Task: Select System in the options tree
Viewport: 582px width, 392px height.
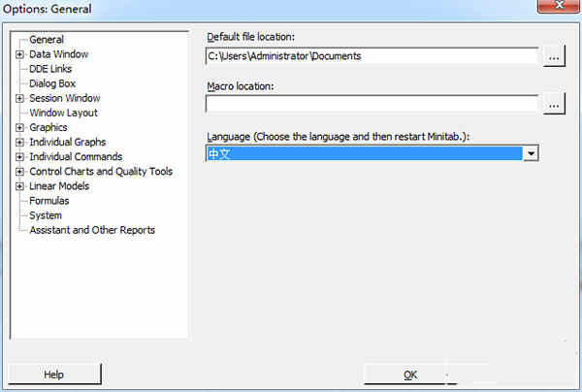Action: coord(46,215)
